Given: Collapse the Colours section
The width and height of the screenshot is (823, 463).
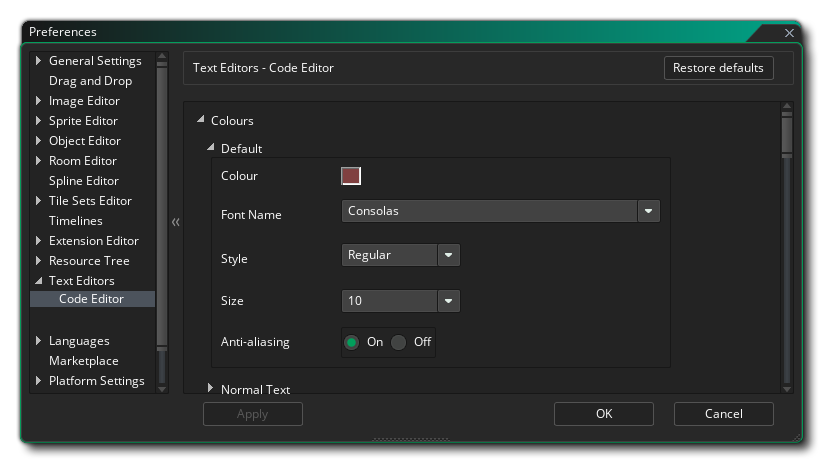Looking at the screenshot, I should (201, 121).
